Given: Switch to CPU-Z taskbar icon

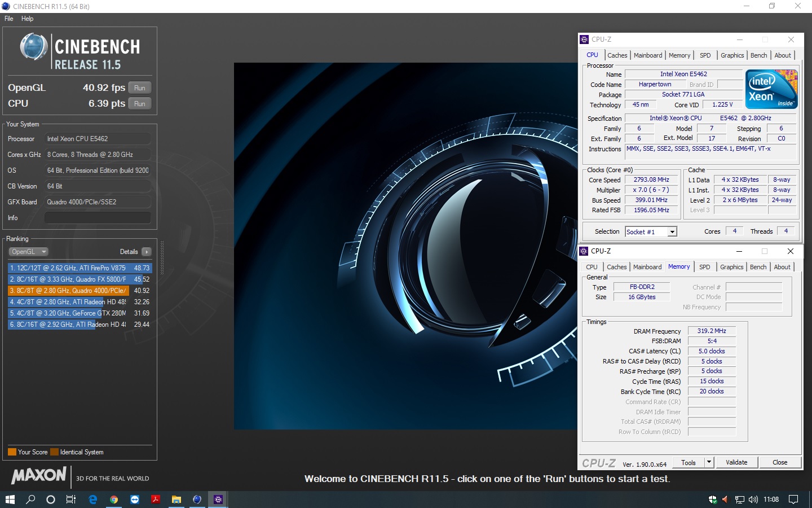Looking at the screenshot, I should (x=218, y=500).
